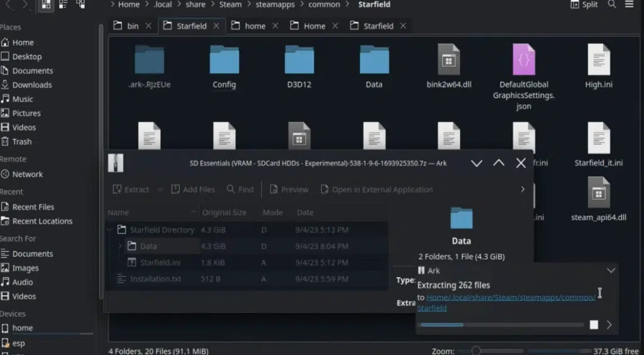
Task: Stop the Ark extraction job
Action: point(594,325)
